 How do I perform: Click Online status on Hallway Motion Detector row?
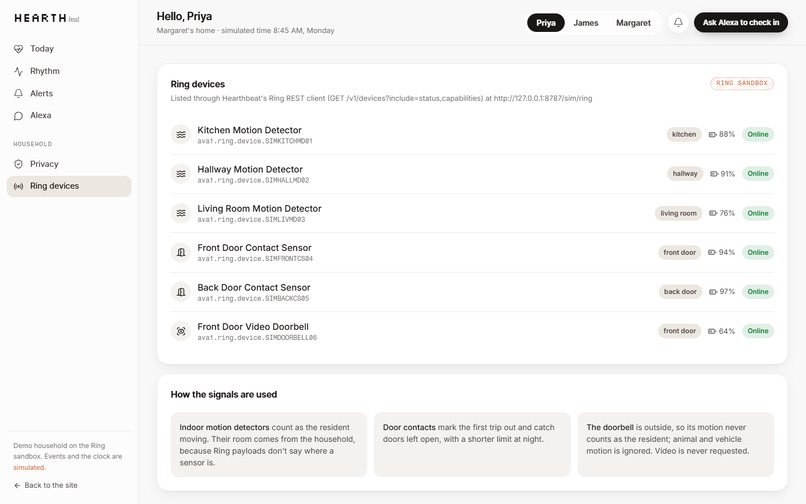click(758, 174)
